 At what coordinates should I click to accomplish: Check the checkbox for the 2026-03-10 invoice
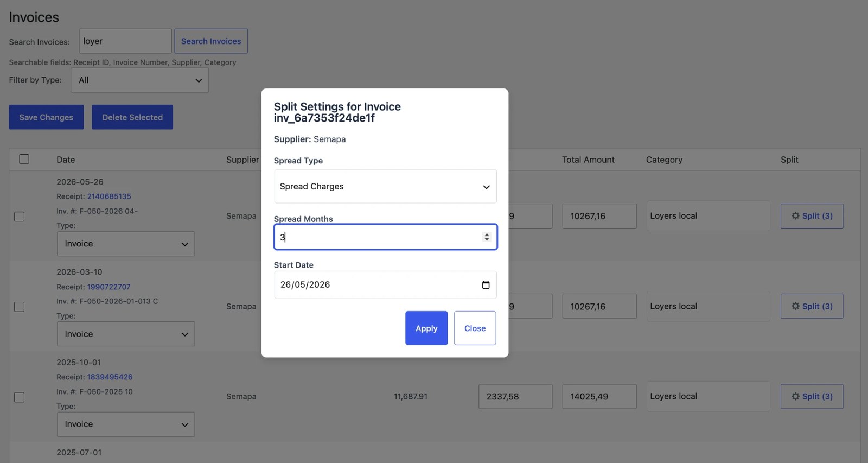pyautogui.click(x=20, y=307)
